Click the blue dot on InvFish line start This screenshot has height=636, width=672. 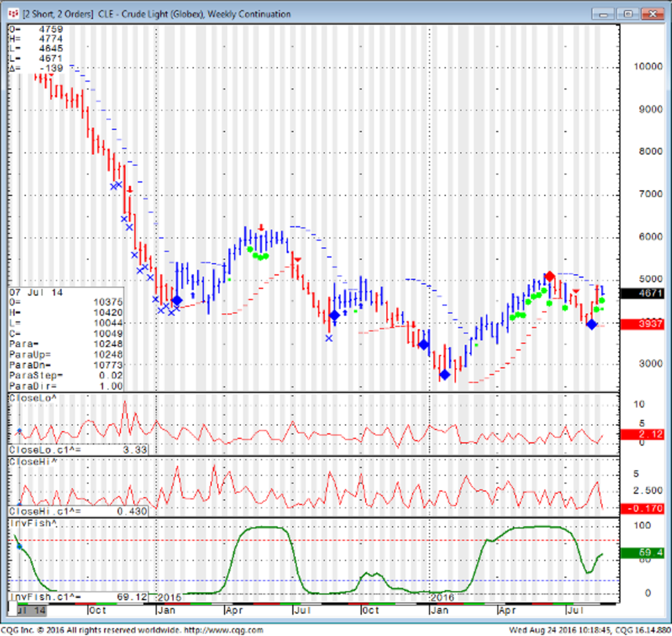click(x=19, y=546)
